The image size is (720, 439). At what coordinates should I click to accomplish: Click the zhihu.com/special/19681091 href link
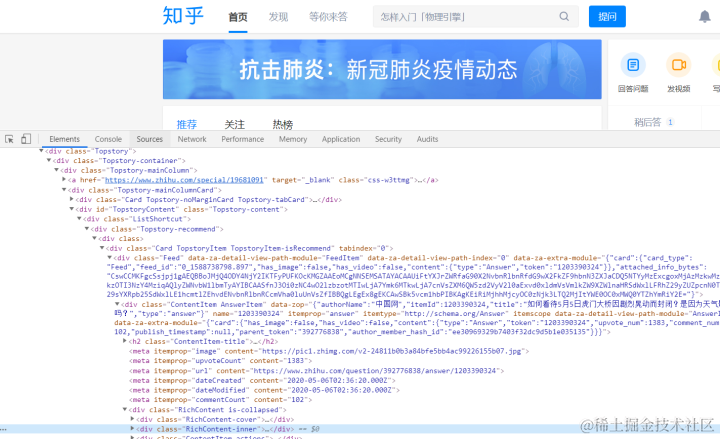(x=184, y=180)
